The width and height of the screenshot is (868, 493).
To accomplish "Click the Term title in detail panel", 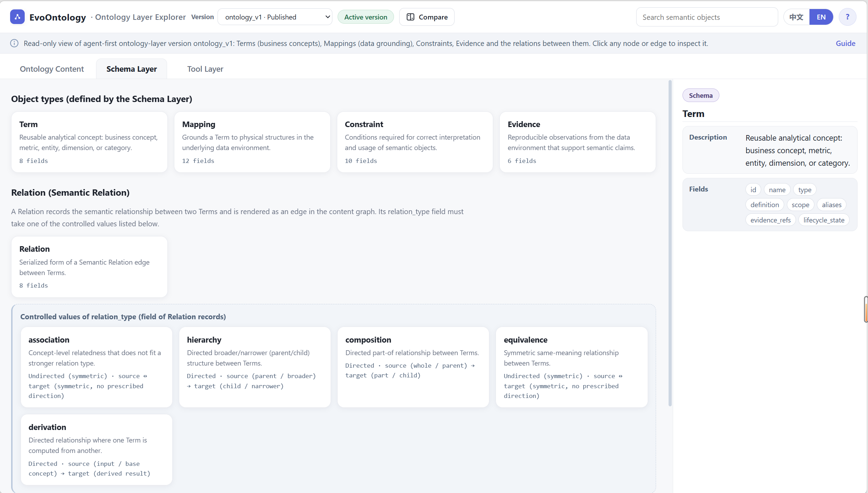I will pyautogui.click(x=693, y=114).
